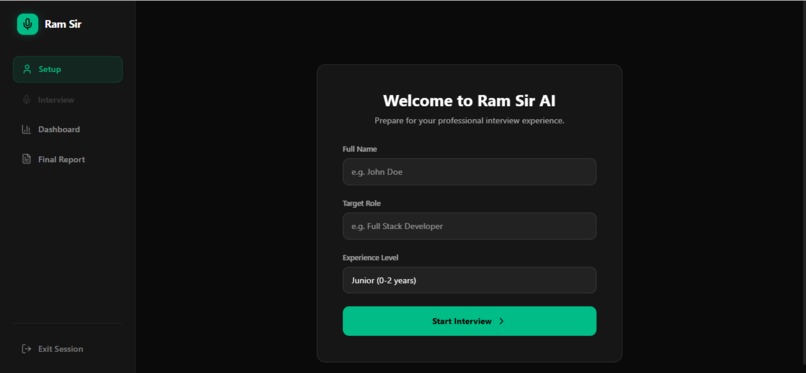
Task: Open the Experience Level dropdown
Action: (x=469, y=281)
